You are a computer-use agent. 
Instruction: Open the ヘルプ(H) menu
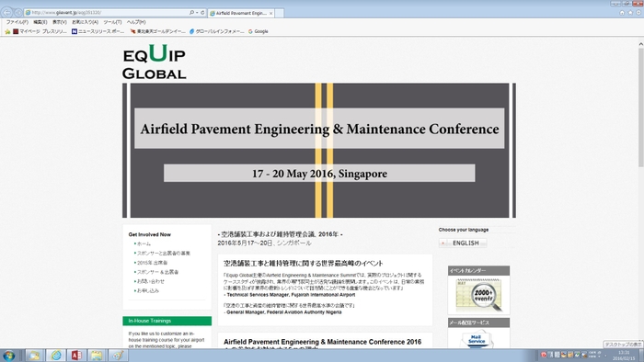click(136, 22)
